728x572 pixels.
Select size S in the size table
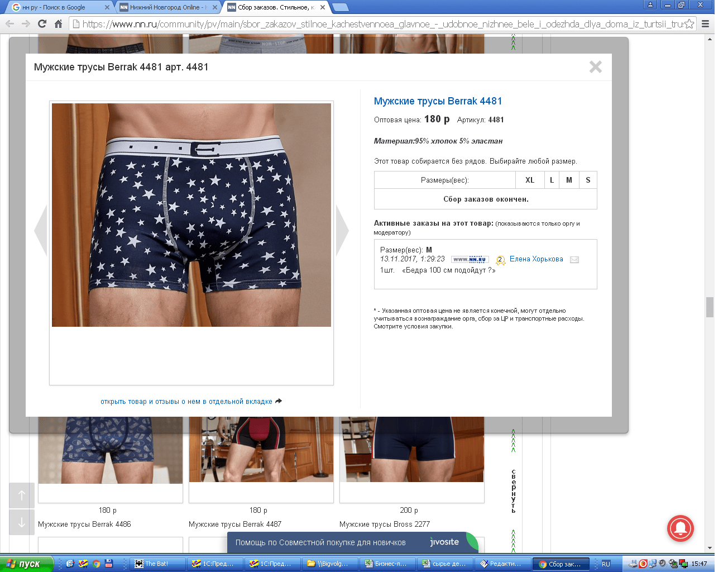click(588, 180)
